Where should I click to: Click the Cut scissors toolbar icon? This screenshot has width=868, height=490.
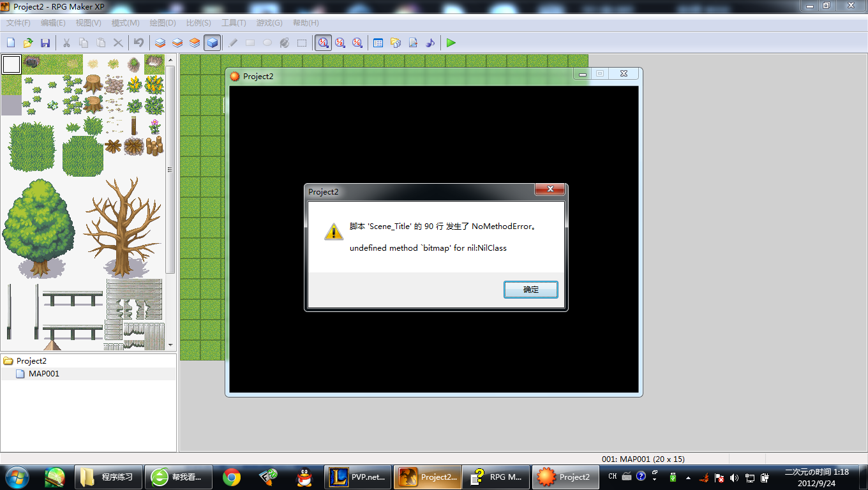click(66, 43)
